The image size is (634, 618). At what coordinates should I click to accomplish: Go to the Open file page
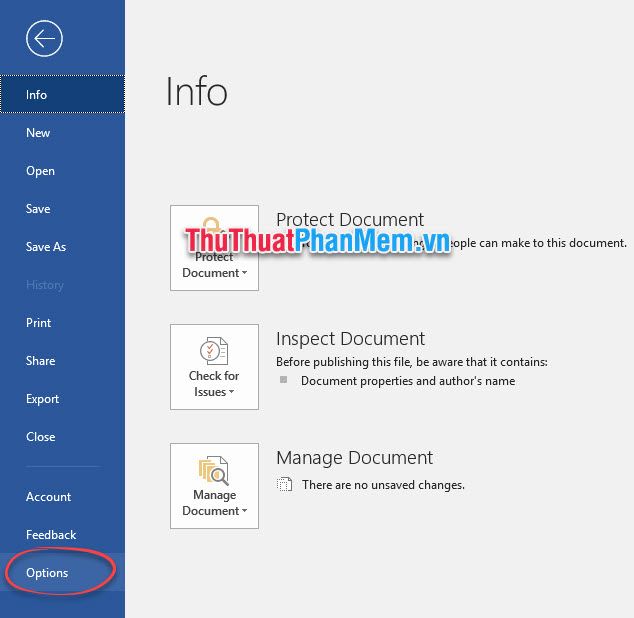click(x=40, y=171)
